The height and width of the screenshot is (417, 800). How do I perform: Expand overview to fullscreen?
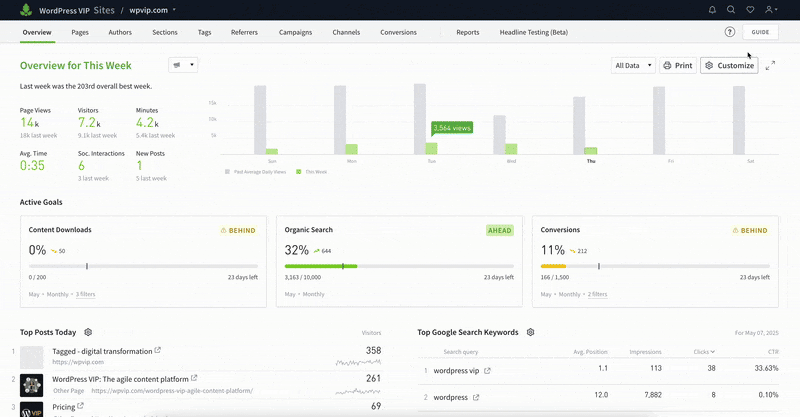click(770, 66)
